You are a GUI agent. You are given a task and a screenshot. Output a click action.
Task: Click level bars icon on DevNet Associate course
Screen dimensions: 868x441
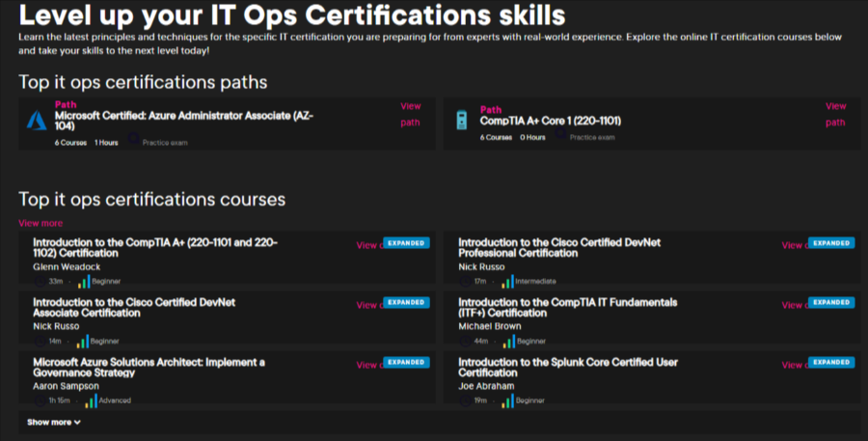pyautogui.click(x=83, y=342)
